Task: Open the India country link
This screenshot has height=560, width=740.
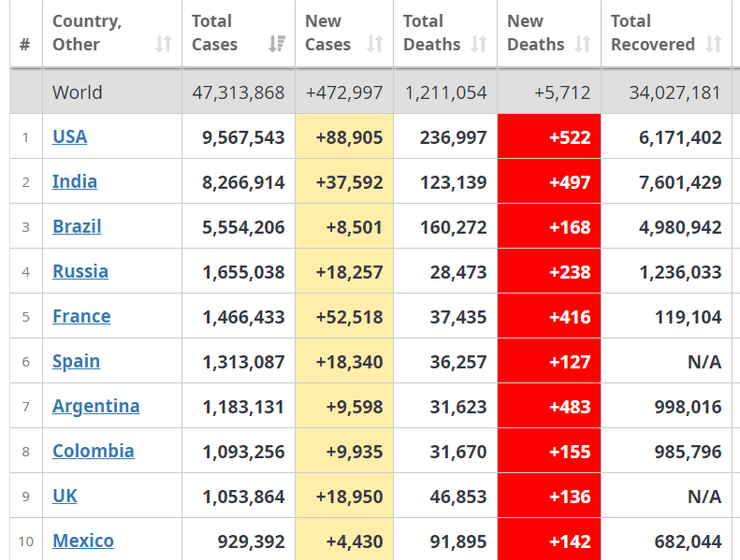Action: (x=75, y=182)
